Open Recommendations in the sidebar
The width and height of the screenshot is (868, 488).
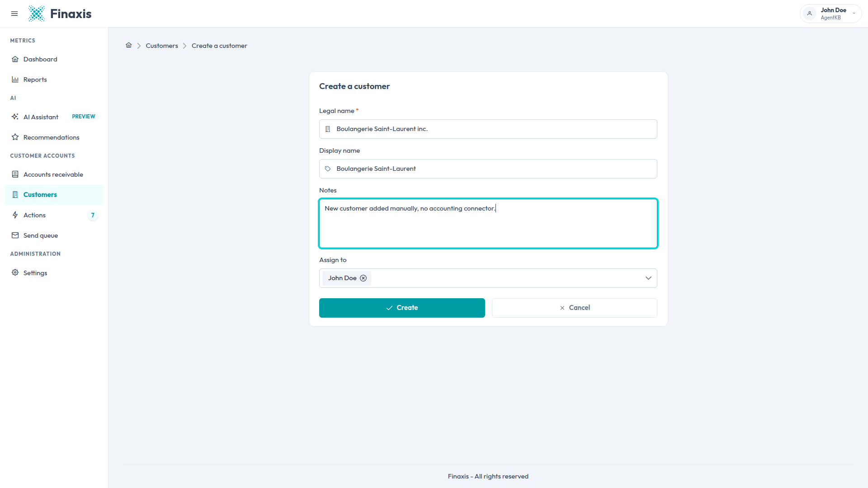(54, 137)
